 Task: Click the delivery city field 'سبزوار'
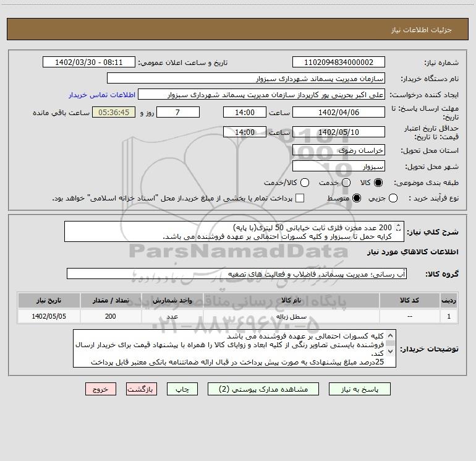coord(339,166)
